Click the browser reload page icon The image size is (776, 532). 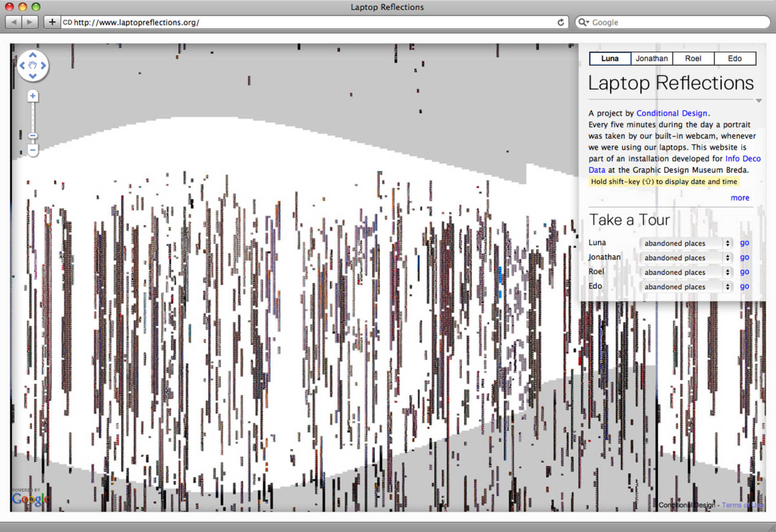[561, 22]
